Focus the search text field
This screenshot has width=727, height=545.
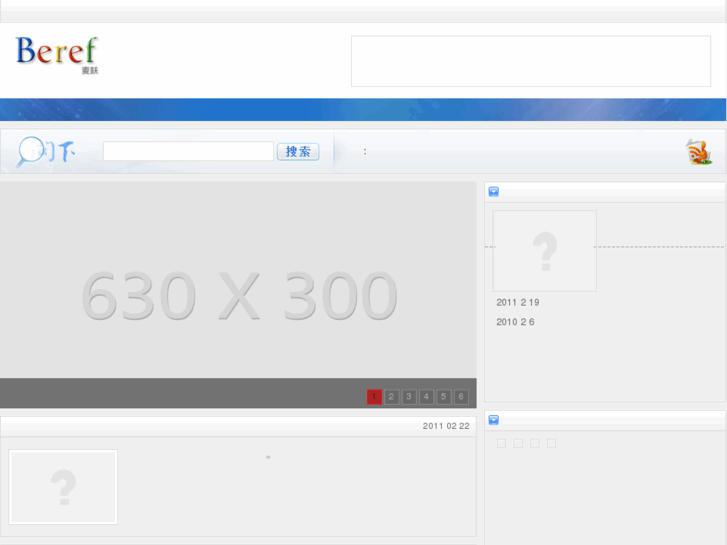pyautogui.click(x=188, y=151)
